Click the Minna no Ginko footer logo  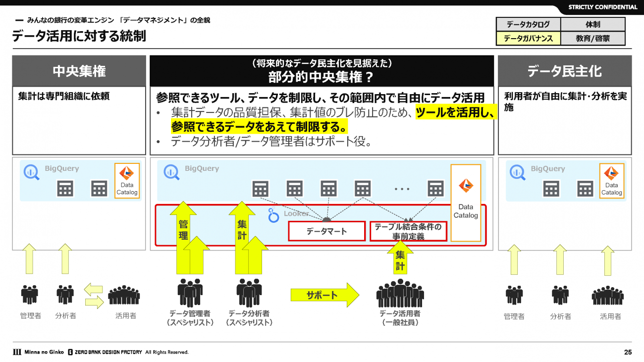coord(35,352)
